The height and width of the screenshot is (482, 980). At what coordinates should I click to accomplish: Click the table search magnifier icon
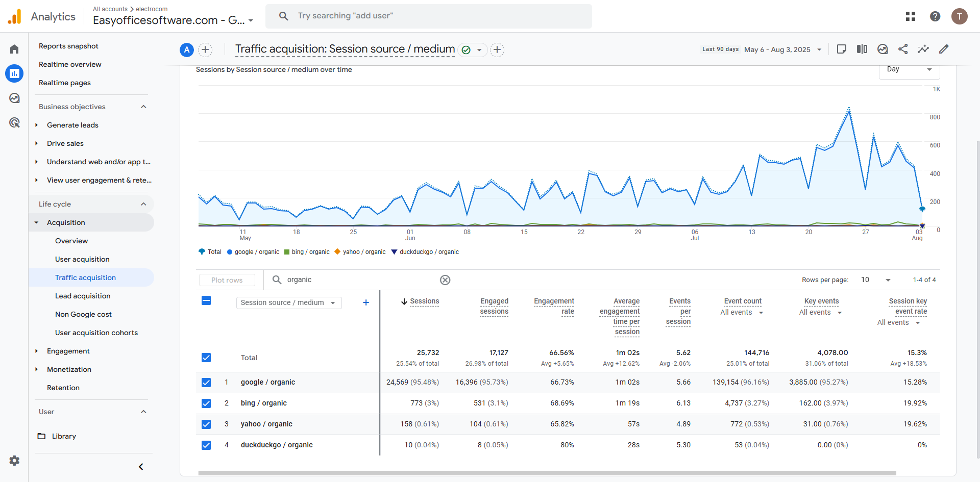click(277, 280)
